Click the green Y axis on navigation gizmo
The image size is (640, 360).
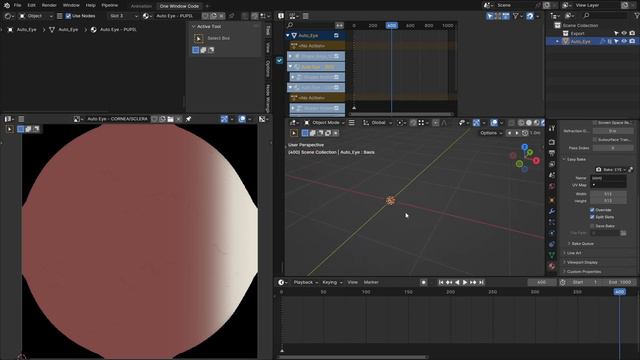point(530,153)
